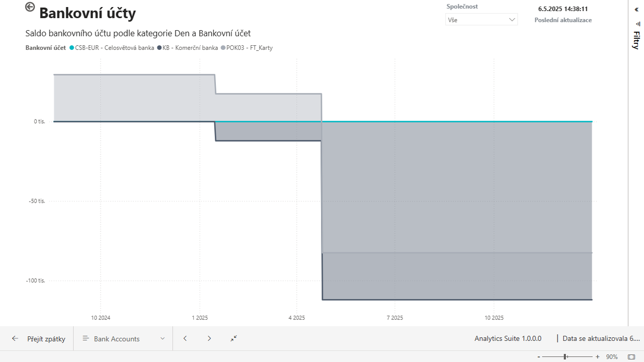Open the Společnost dropdown showing Vše

481,20
